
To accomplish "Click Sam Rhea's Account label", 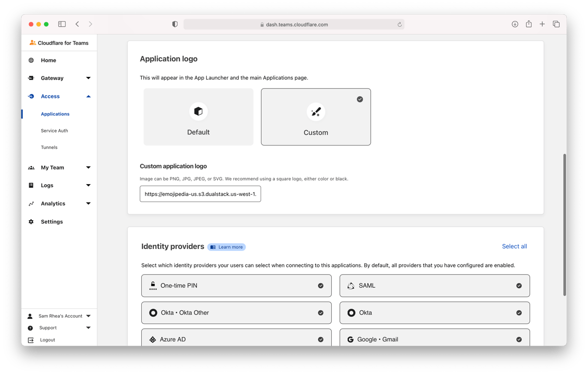I will pos(60,316).
